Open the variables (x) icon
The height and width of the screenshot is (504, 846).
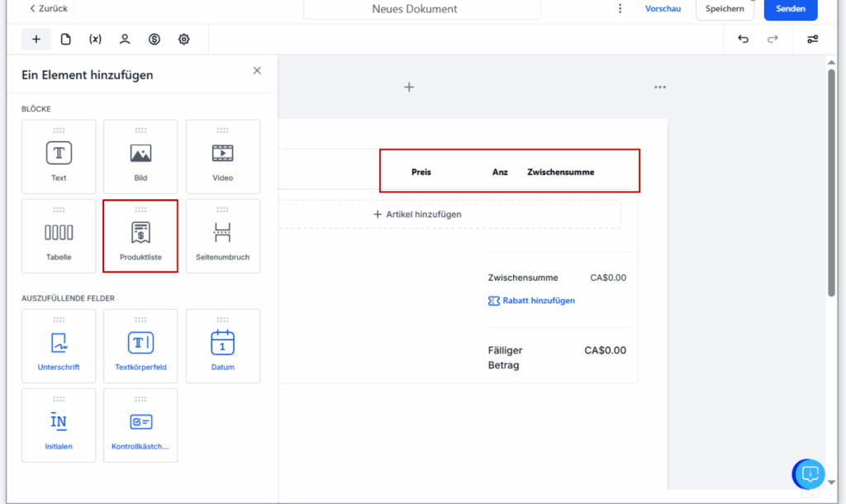pos(95,39)
